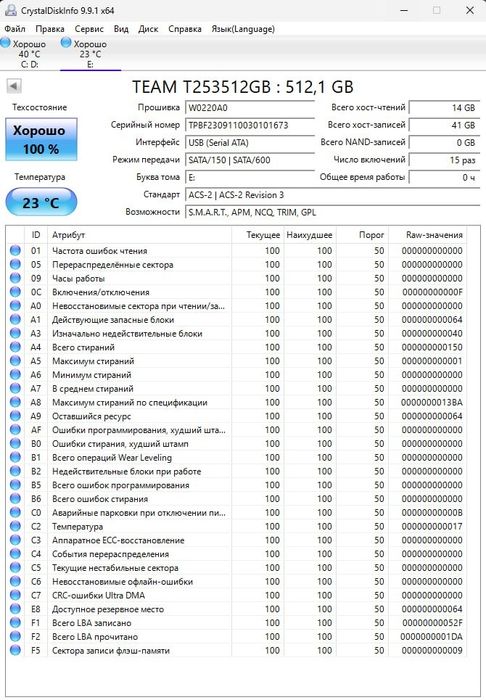This screenshot has height=700, width=486.
Task: Click the Возможности field S.M.A.R.T., APM, NCQ, TRIM, GPL
Action: point(332,212)
